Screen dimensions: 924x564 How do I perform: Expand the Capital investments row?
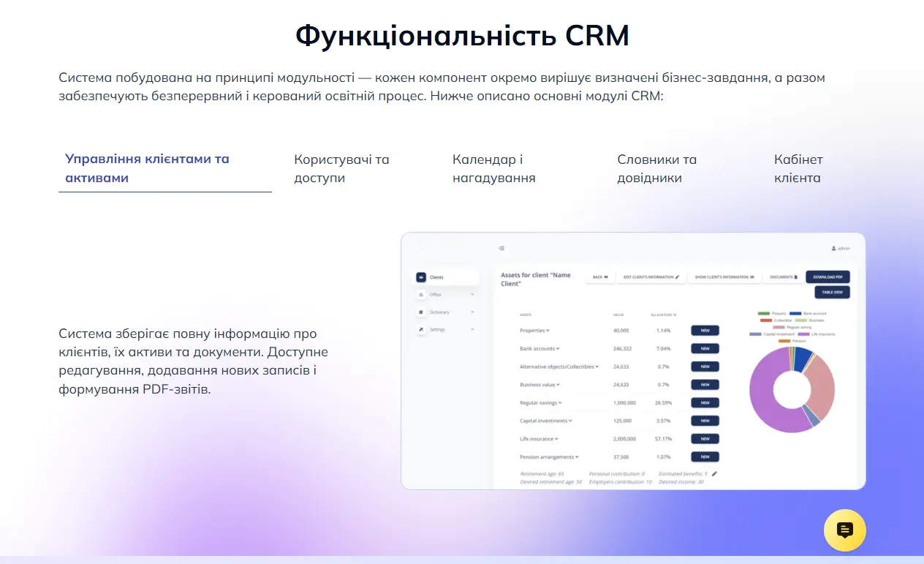570,421
